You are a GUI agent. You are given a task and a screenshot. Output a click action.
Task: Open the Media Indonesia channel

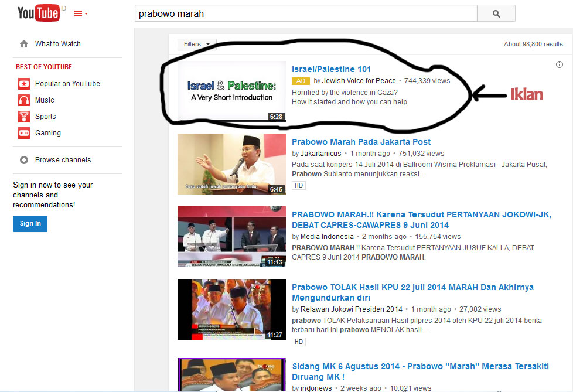tap(327, 237)
